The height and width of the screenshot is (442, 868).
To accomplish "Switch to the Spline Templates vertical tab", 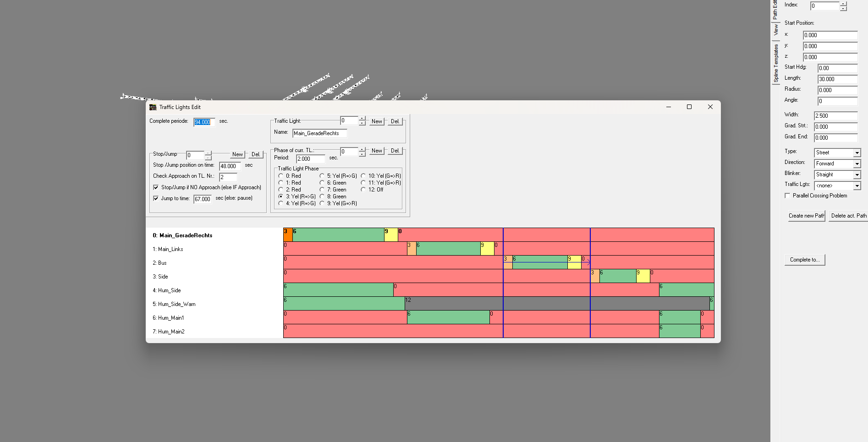I will coord(775,63).
